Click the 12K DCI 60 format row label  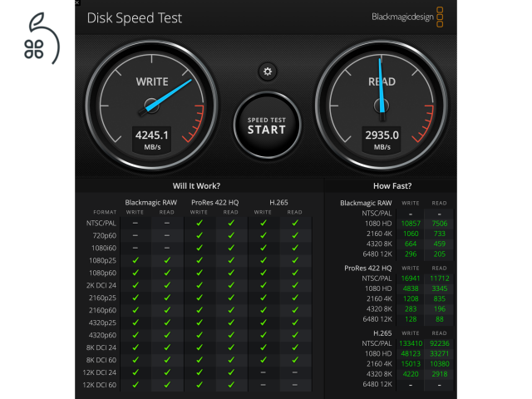tap(100, 385)
